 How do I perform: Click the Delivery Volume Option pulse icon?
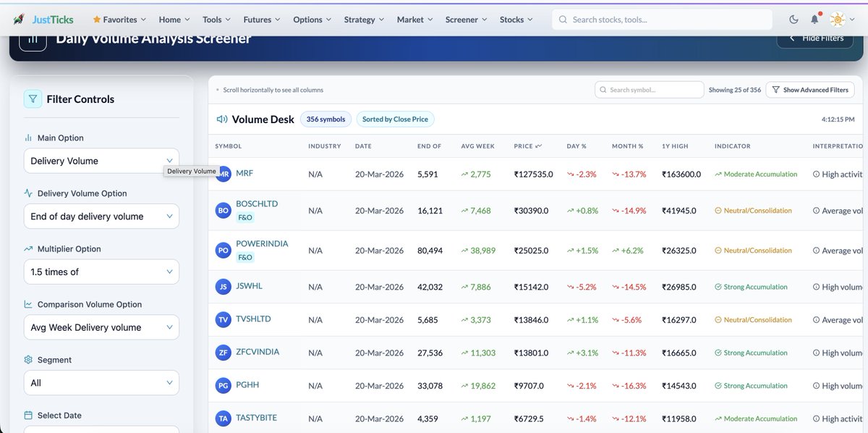[28, 193]
